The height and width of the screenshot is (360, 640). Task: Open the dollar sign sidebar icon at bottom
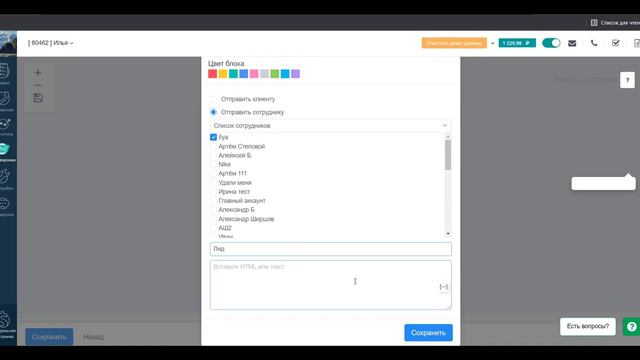(x=5, y=319)
